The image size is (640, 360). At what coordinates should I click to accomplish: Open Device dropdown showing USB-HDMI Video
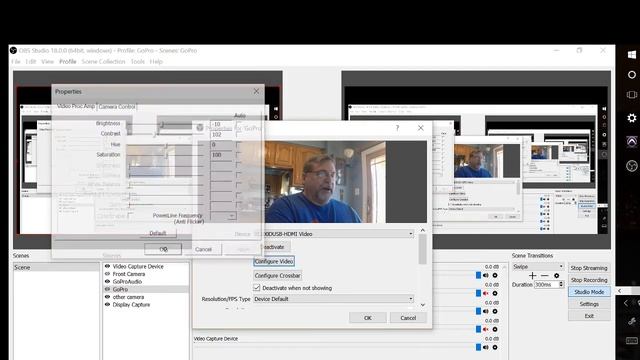(x=333, y=234)
